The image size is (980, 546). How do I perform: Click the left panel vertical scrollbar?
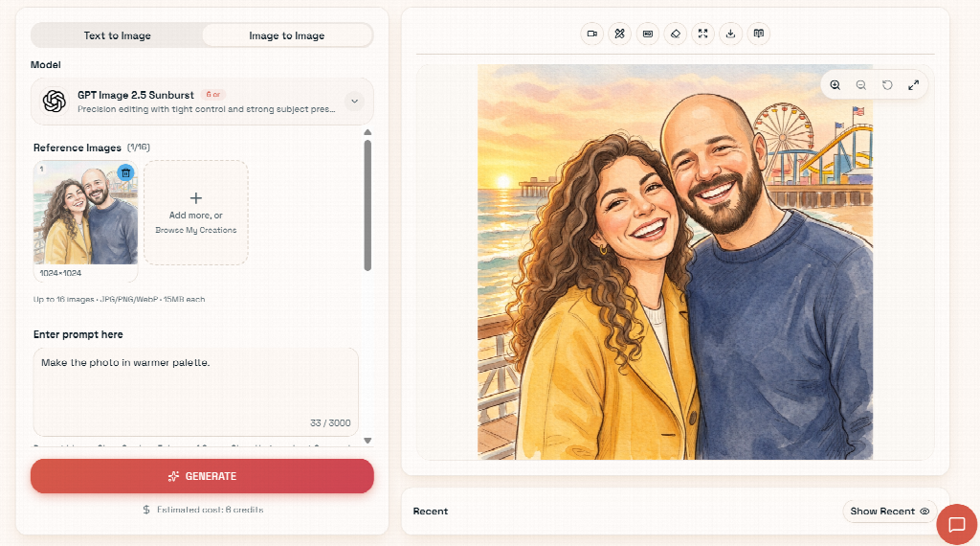click(x=367, y=205)
